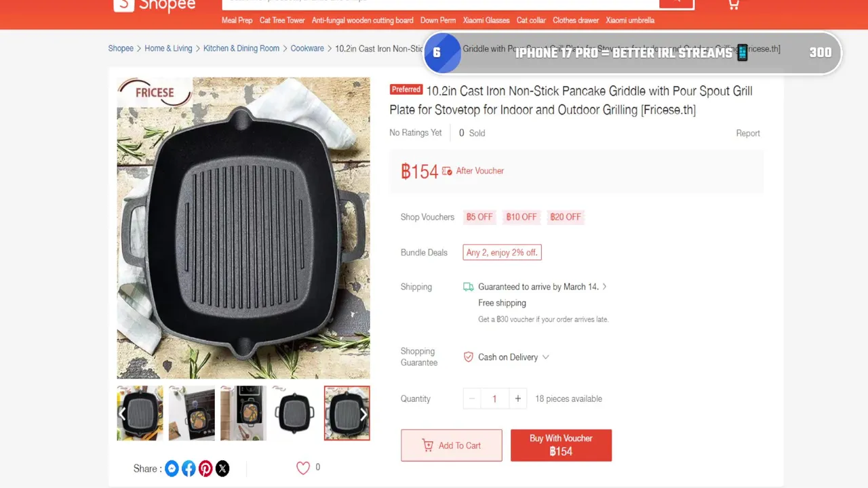The image size is (868, 488).
Task: Share the product on Pinterest
Action: [205, 468]
